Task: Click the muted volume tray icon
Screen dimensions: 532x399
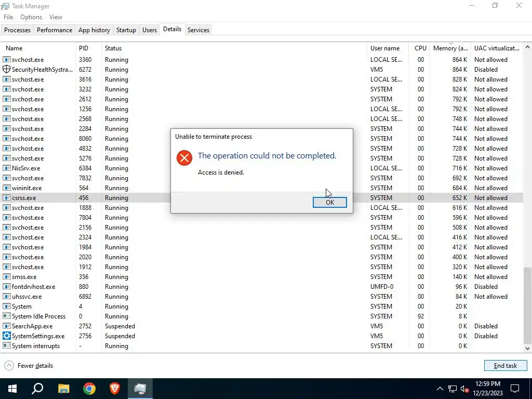Action: coord(464,389)
